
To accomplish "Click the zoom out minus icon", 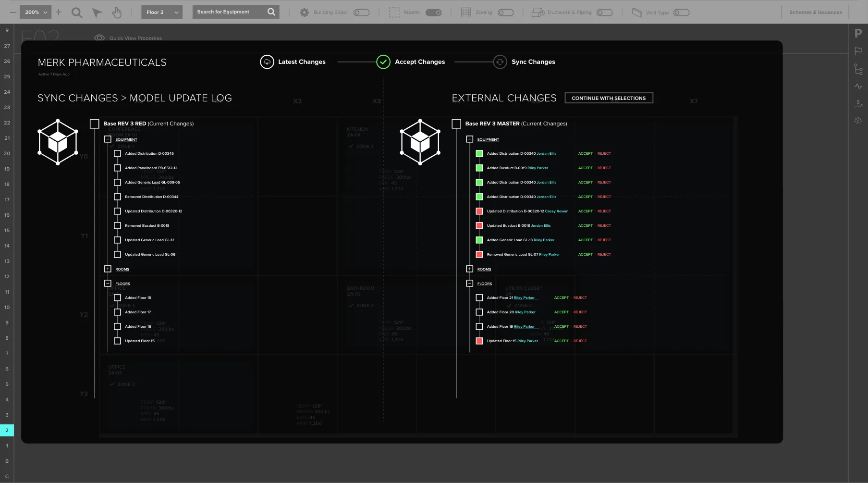I will pos(13,12).
